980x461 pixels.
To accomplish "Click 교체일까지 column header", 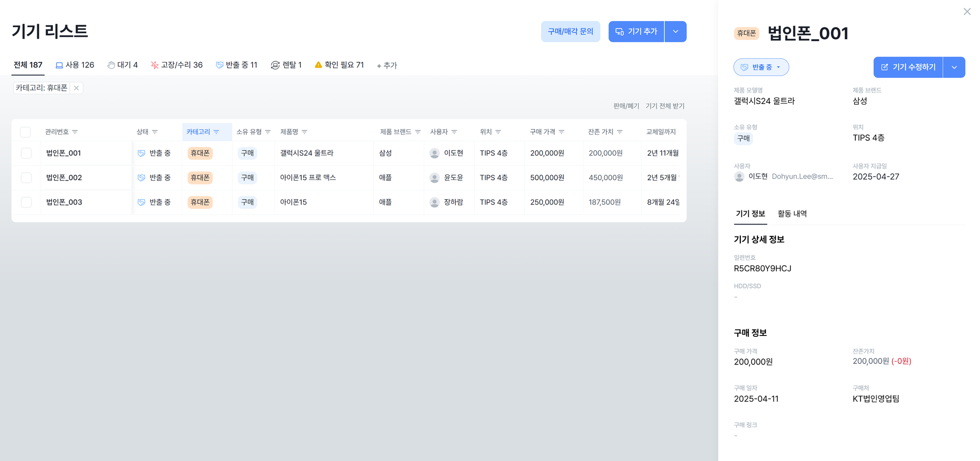I will coord(661,132).
